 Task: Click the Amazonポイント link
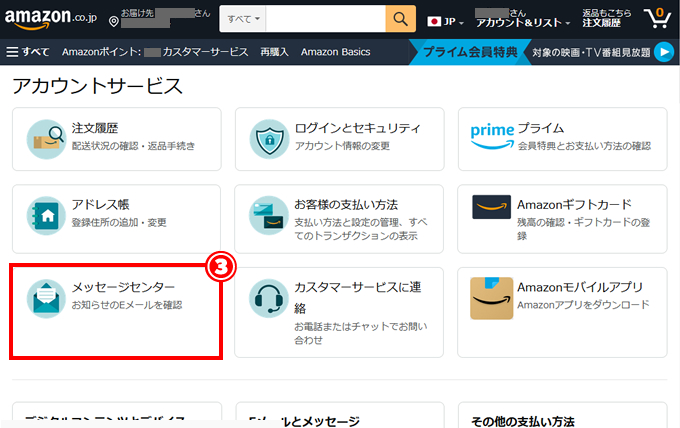click(101, 52)
